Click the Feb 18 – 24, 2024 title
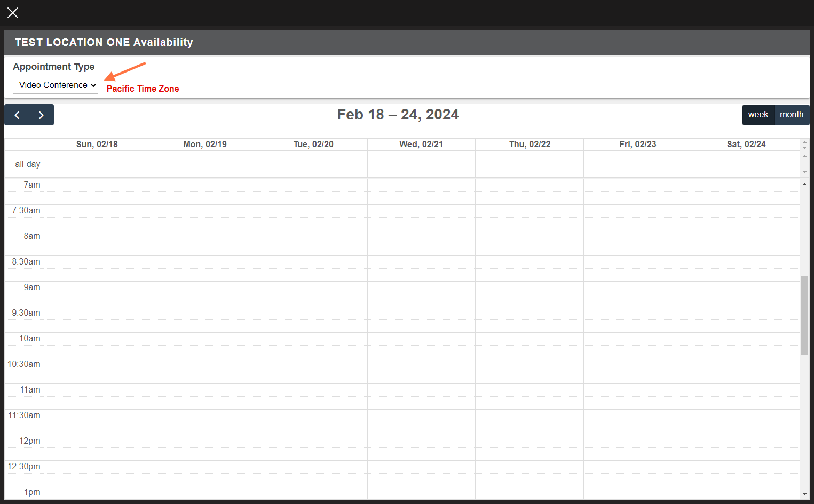Image resolution: width=814 pixels, height=504 pixels. pos(398,115)
